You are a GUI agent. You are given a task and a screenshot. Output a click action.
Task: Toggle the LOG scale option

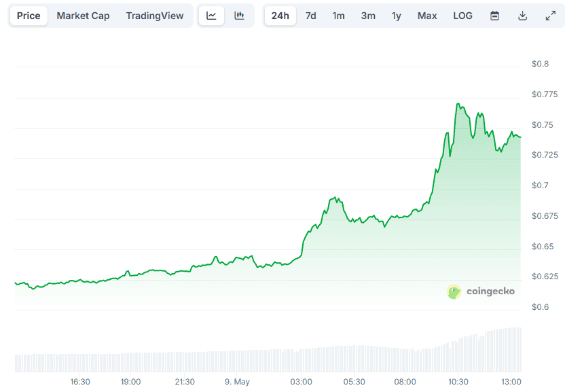(x=462, y=16)
